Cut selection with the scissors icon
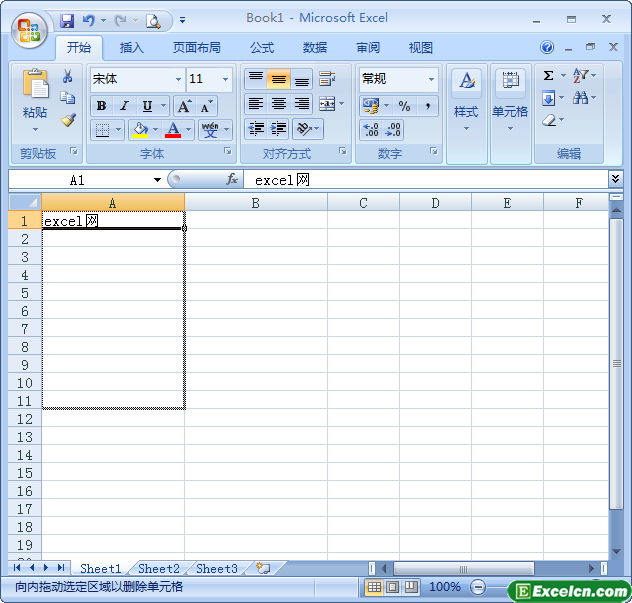632x603 pixels. (x=68, y=75)
